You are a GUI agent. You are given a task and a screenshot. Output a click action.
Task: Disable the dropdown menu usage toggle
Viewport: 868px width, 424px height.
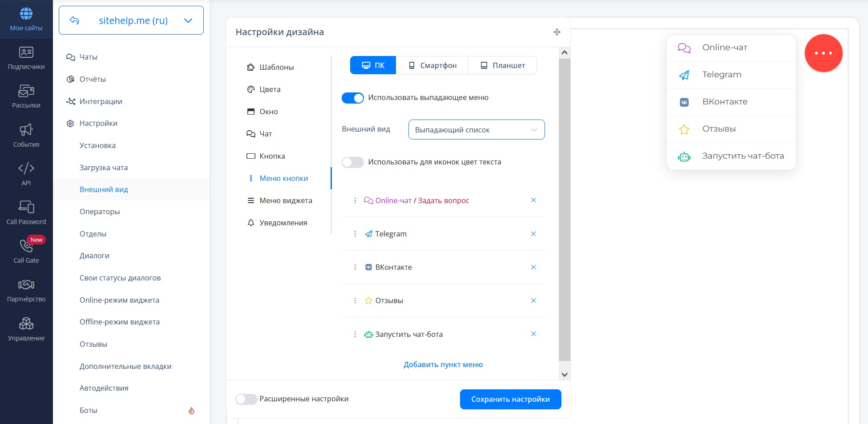pyautogui.click(x=353, y=98)
